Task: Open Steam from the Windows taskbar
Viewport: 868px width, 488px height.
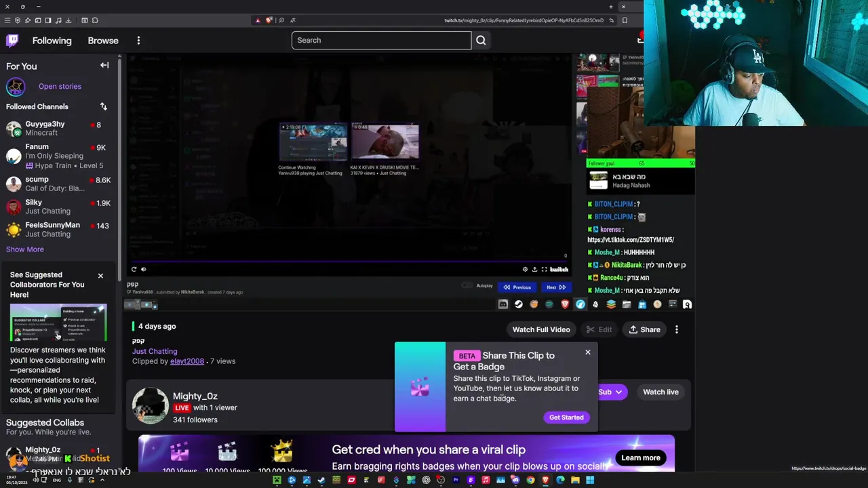Action: coord(321,481)
